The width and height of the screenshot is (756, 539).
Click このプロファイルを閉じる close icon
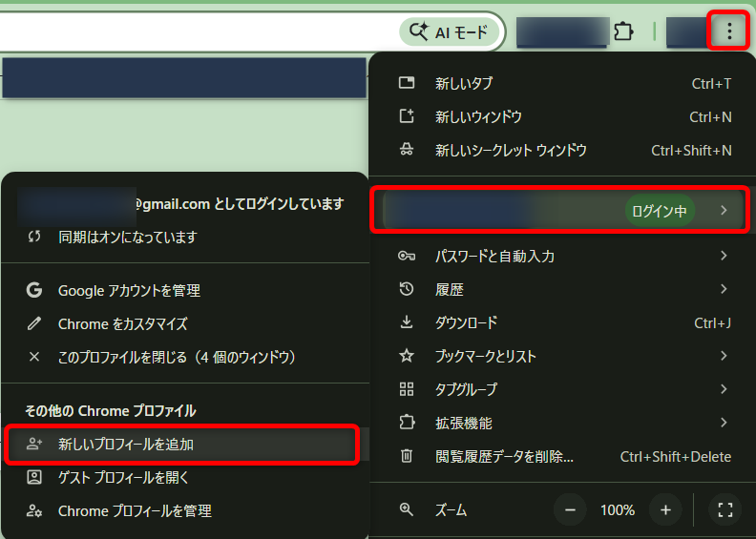coord(34,358)
